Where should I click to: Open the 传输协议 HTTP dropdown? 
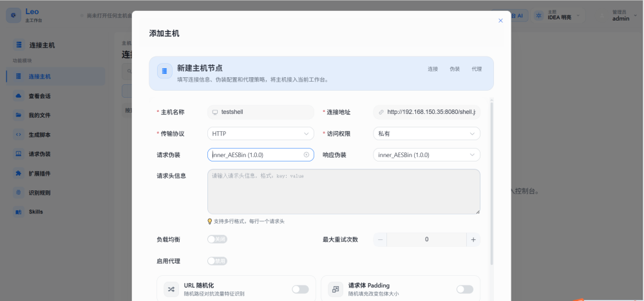pos(261,134)
